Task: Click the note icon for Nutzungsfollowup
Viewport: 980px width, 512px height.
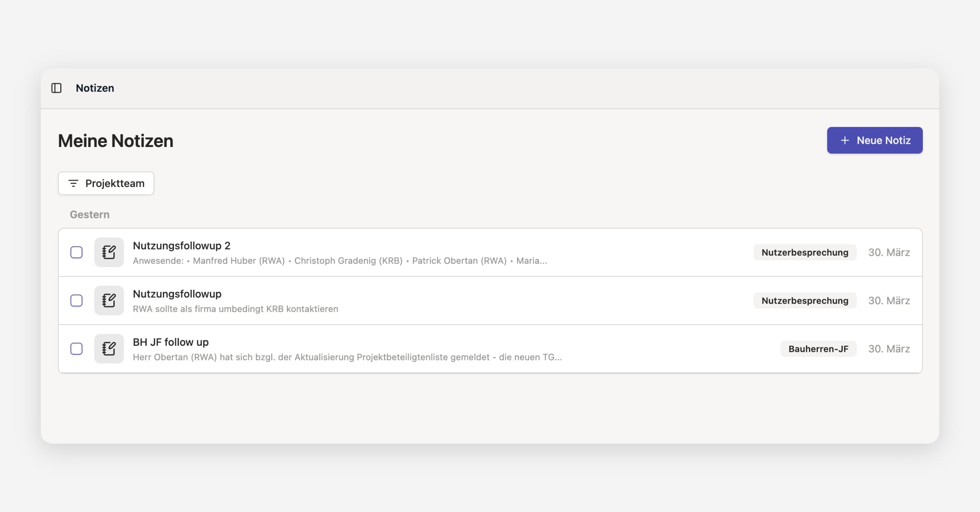Action: [x=109, y=301]
